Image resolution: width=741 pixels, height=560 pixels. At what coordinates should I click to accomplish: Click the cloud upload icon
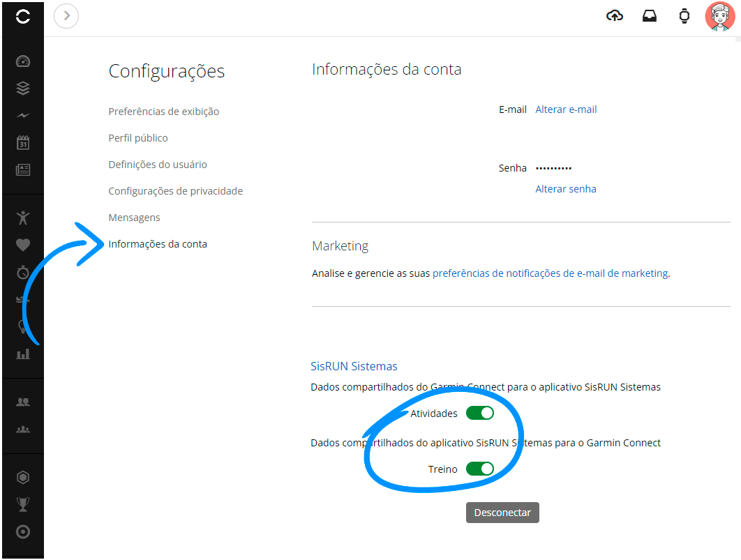(614, 16)
